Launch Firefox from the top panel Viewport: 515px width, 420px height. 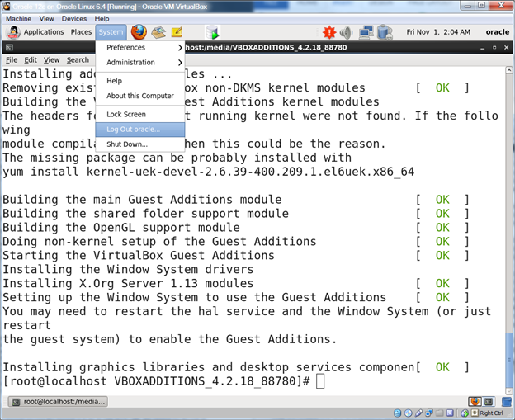[139, 32]
